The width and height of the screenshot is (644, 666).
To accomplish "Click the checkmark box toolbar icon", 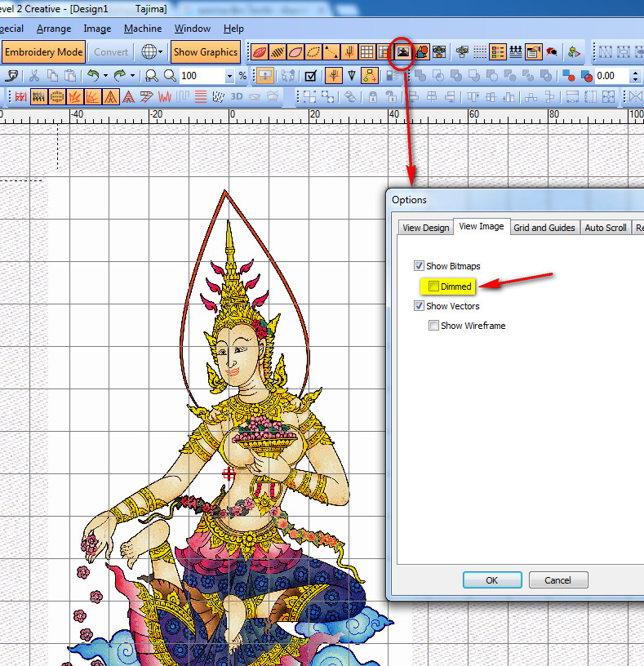I will [x=311, y=76].
